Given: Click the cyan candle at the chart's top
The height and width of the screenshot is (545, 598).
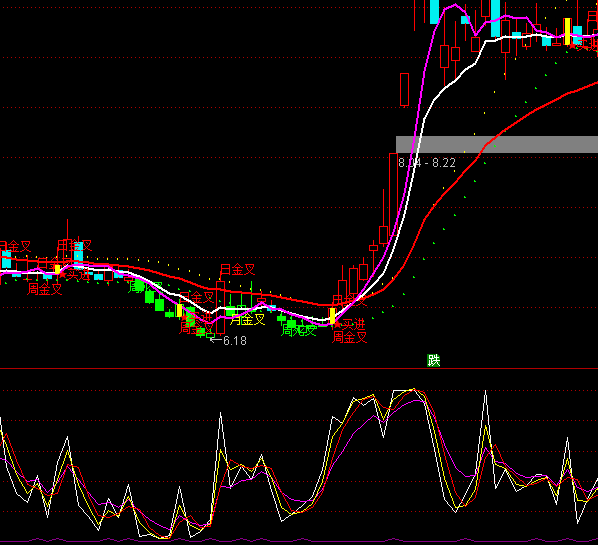Looking at the screenshot, I should pos(434,12).
